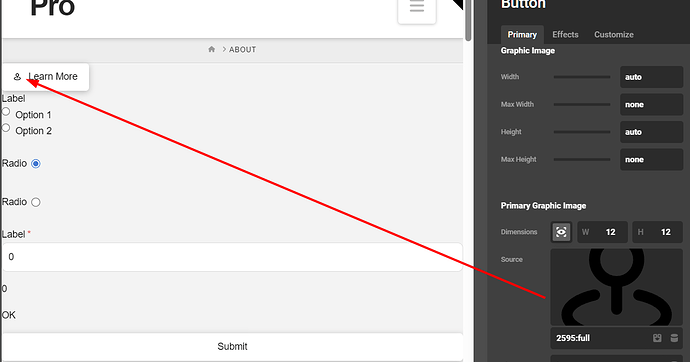690x362 pixels.
Task: Click the Primary Graphic Image heading
Action: [543, 206]
